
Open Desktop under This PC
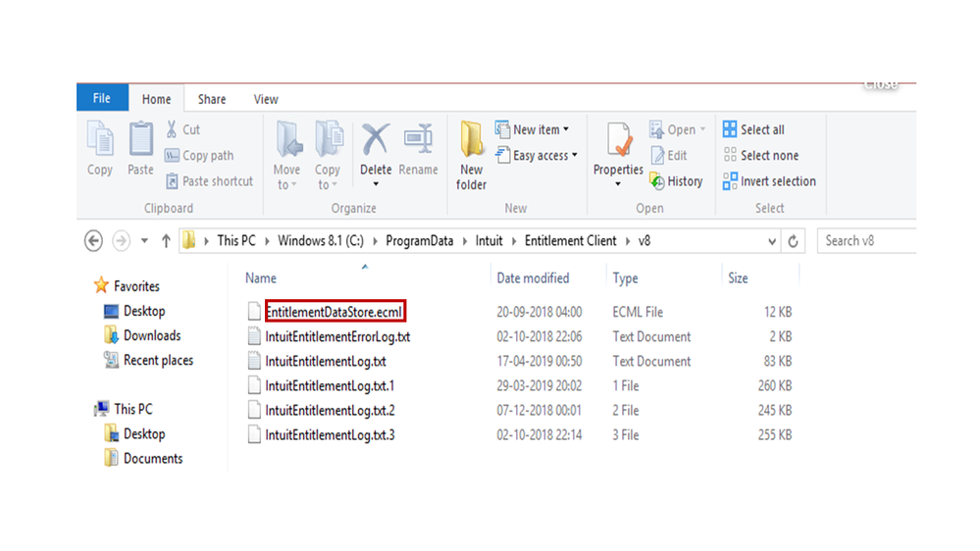134,433
